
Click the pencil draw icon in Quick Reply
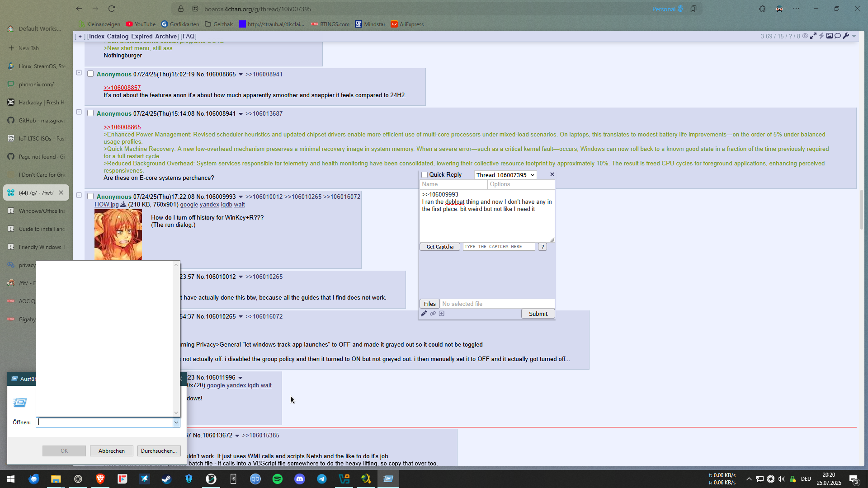click(x=424, y=314)
